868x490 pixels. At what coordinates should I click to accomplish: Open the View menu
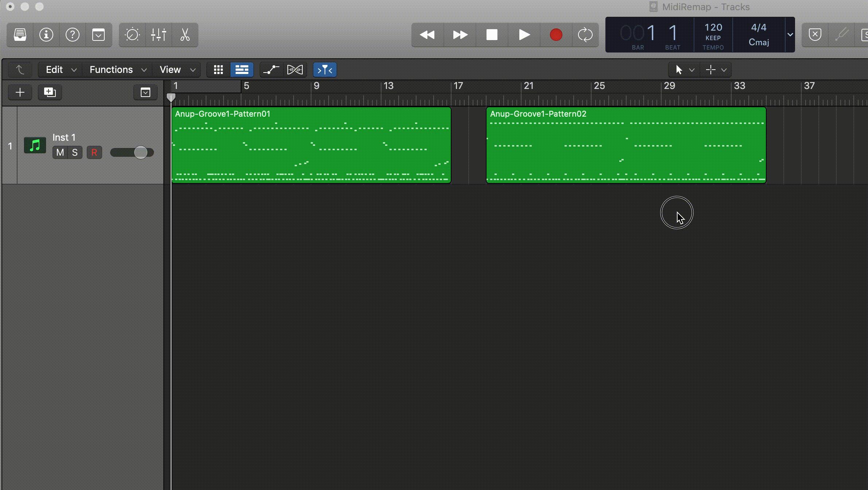point(177,70)
